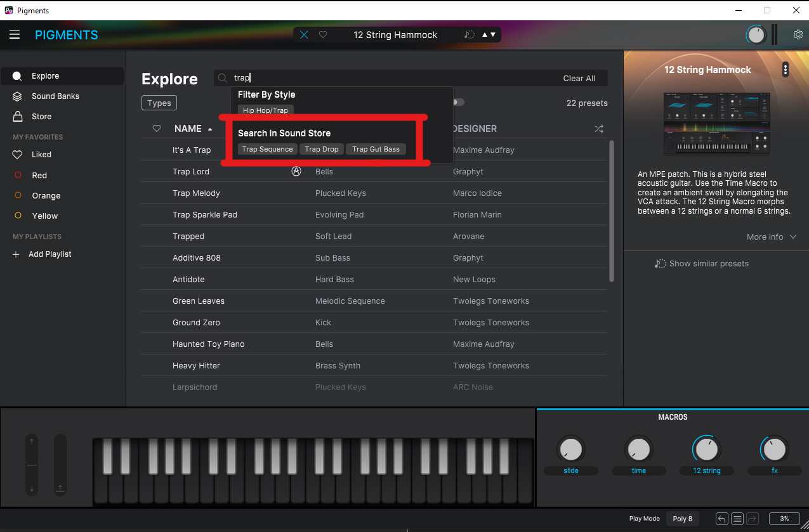Viewport: 809px width, 532px height.
Task: Open preset options three-dot menu
Action: [786, 69]
